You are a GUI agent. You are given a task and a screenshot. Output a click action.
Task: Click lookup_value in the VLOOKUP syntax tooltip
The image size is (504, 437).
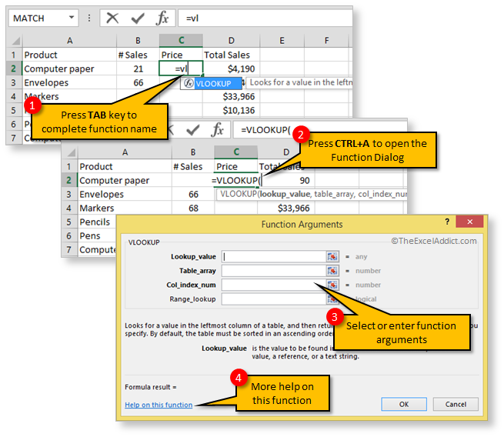coord(285,194)
